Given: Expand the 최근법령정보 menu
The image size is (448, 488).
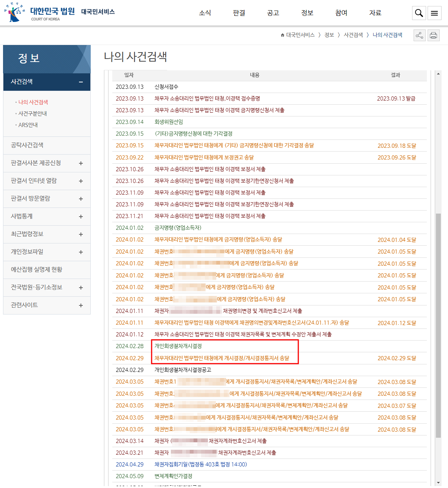Looking at the screenshot, I should (81, 234).
